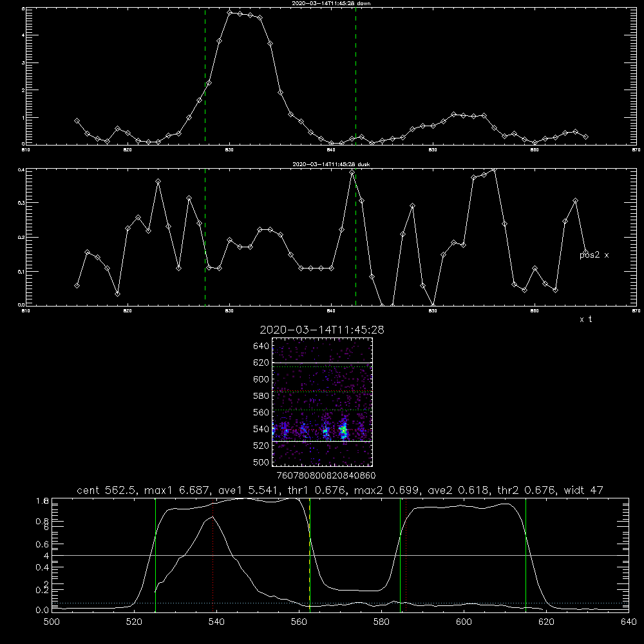The width and height of the screenshot is (644, 644).
Task: Click the centered title '2020-03-14T11:45:28' above the spectrogram
Action: (x=322, y=330)
